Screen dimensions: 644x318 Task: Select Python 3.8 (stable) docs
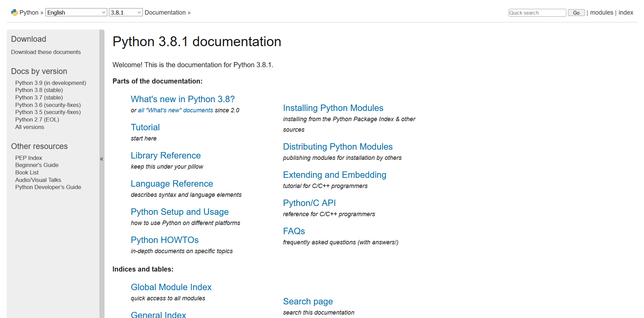(x=39, y=90)
